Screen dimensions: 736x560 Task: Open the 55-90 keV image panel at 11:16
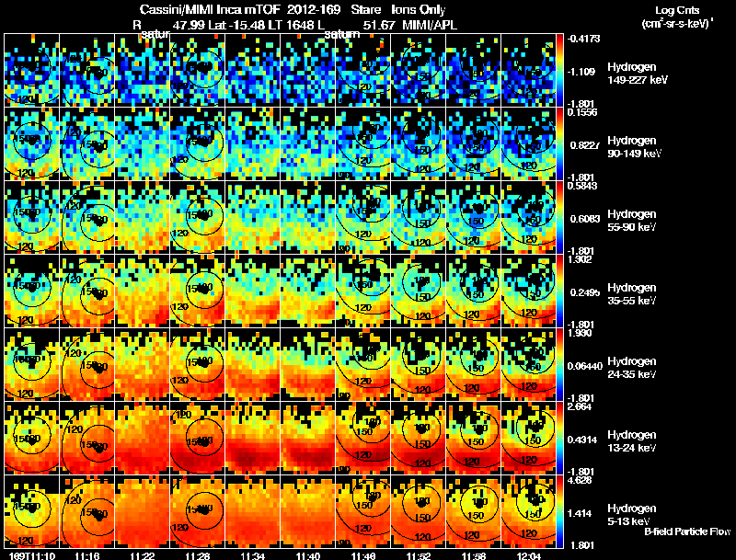pos(87,217)
